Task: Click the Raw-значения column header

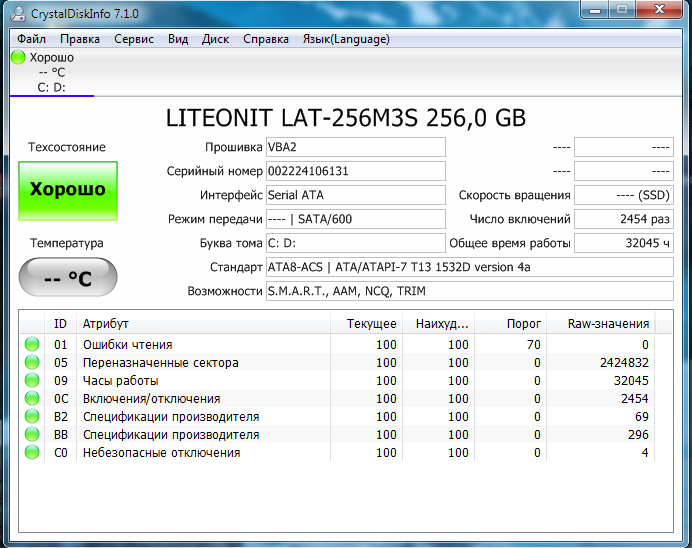Action: coord(601,323)
